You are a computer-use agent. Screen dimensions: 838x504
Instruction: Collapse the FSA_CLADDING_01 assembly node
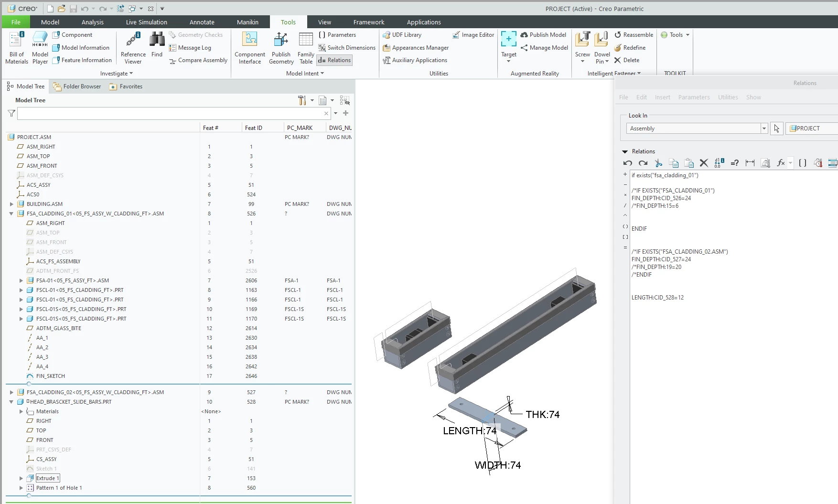[x=11, y=214]
